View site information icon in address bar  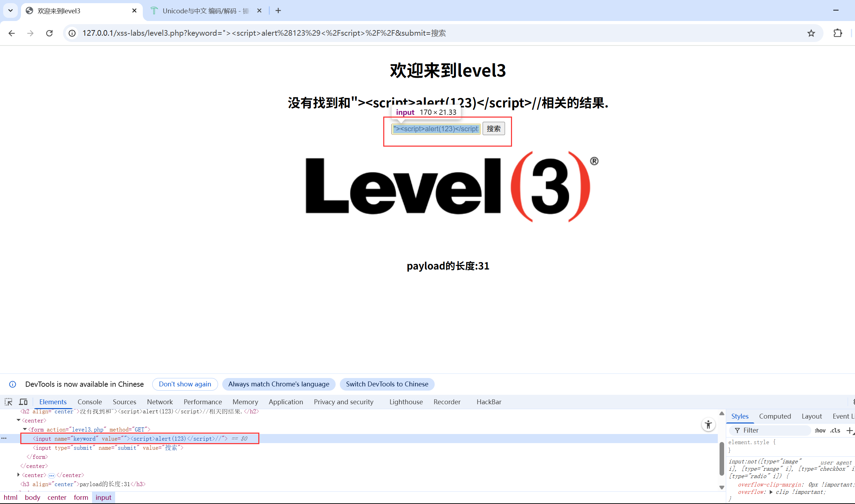(x=72, y=33)
